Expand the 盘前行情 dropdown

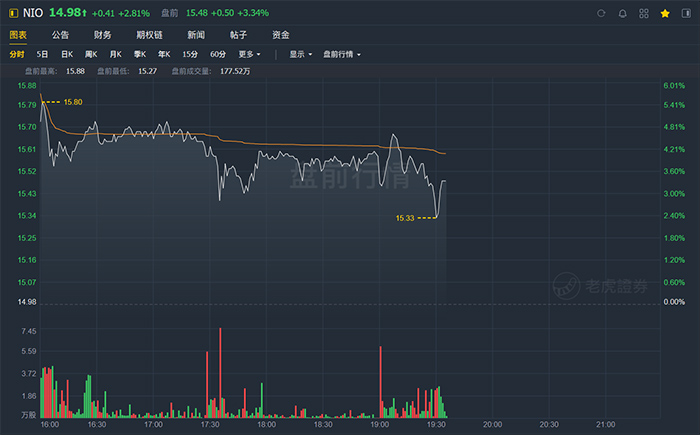coord(342,54)
